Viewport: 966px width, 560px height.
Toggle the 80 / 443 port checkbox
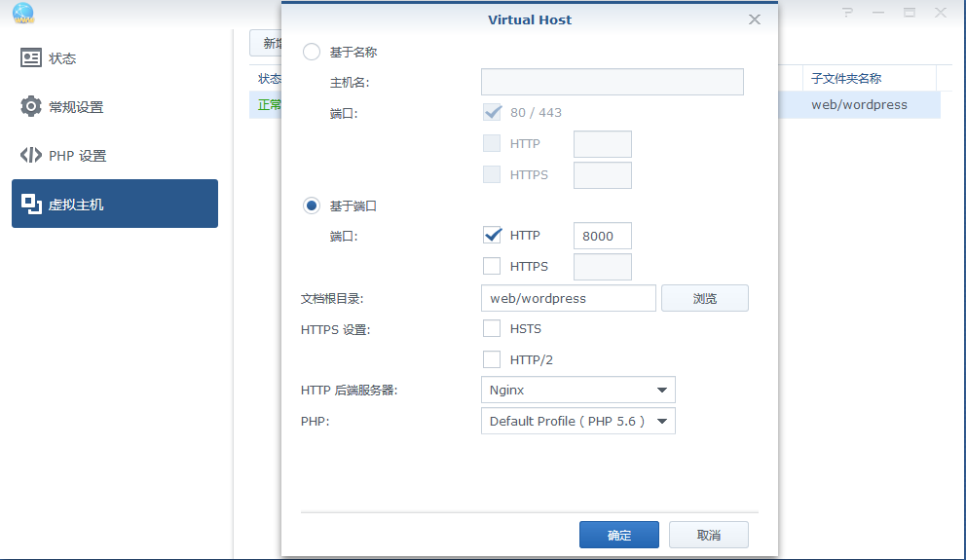[492, 112]
